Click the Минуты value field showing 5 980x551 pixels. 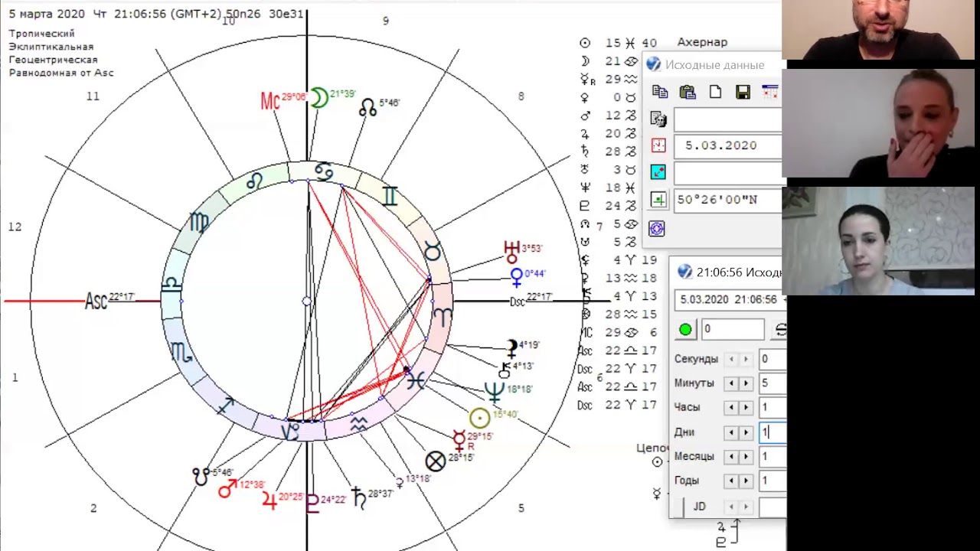pyautogui.click(x=773, y=383)
